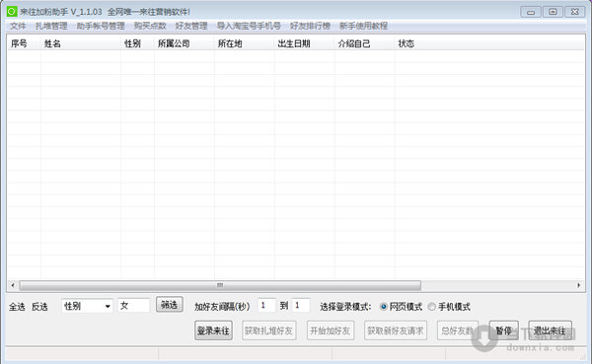Click 反选 to invert selection

click(39, 307)
